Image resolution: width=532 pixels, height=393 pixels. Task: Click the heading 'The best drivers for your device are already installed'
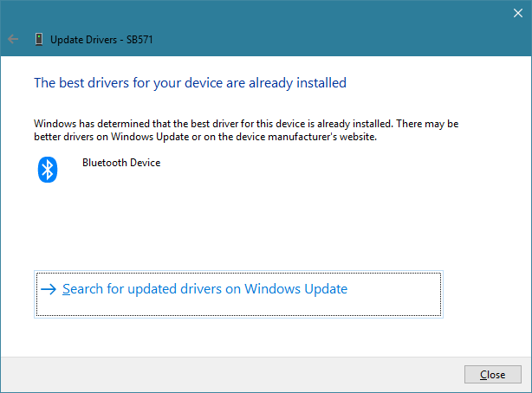pos(190,83)
